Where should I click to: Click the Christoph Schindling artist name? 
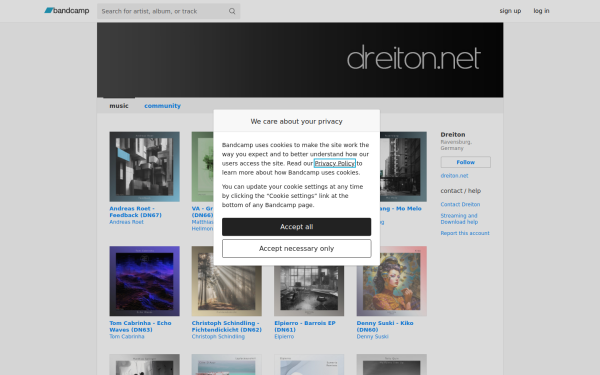(218, 336)
